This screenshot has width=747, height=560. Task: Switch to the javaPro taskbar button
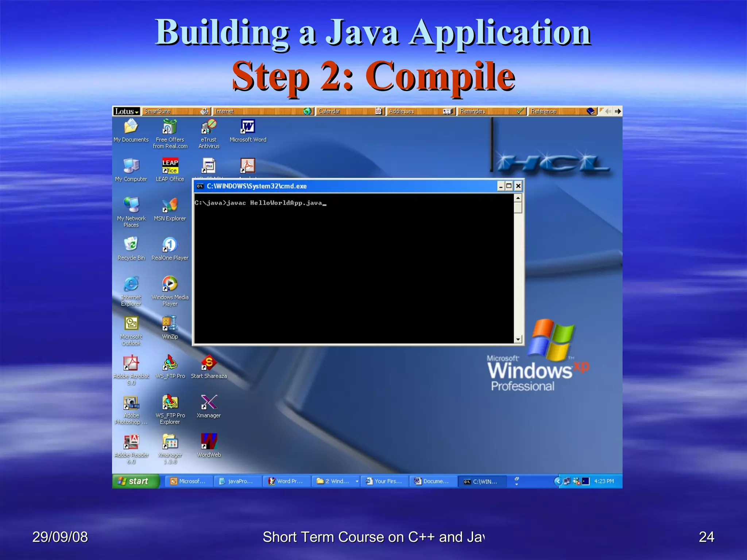pyautogui.click(x=237, y=481)
